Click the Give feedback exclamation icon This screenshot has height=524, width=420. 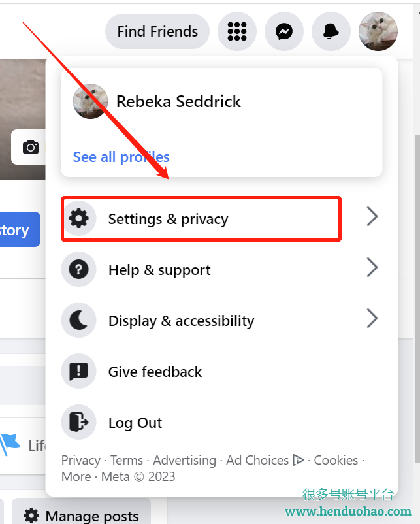(x=79, y=372)
